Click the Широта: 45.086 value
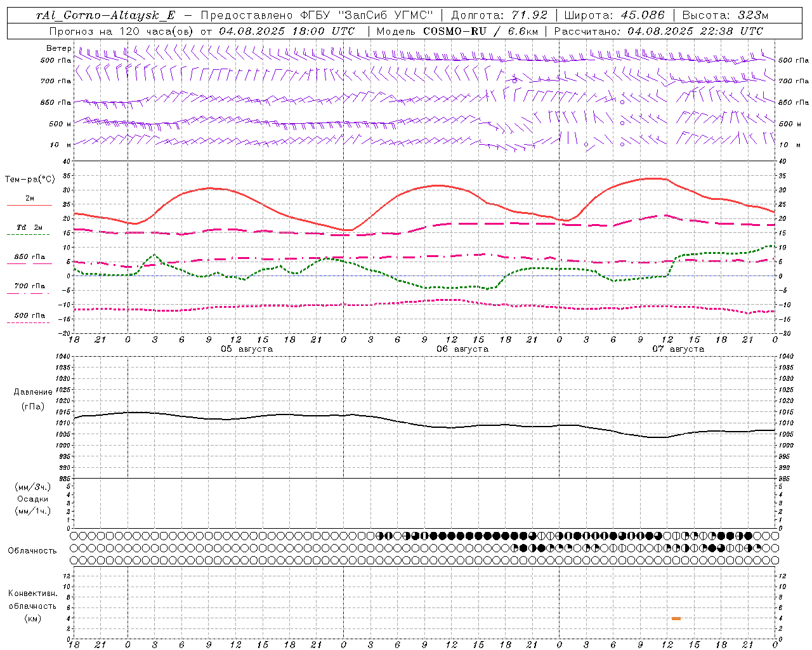The image size is (812, 650). [615, 15]
